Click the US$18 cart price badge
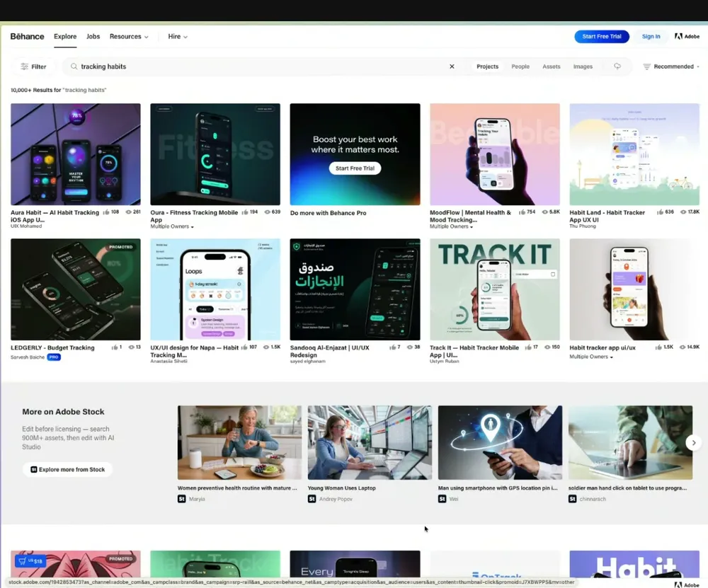The height and width of the screenshot is (588, 708). pos(30,561)
